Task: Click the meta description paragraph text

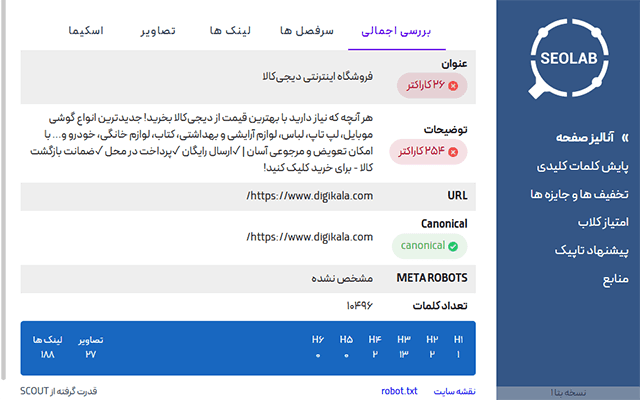Action: (202, 143)
